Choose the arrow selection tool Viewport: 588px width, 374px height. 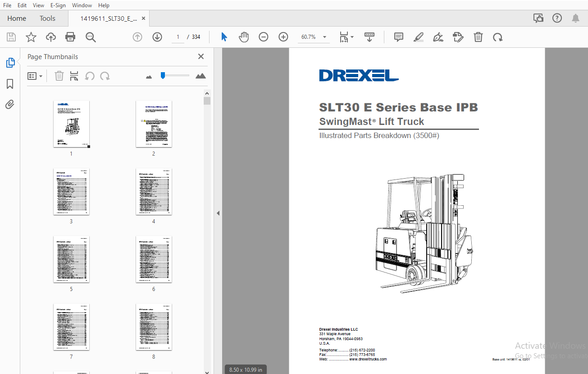point(224,37)
